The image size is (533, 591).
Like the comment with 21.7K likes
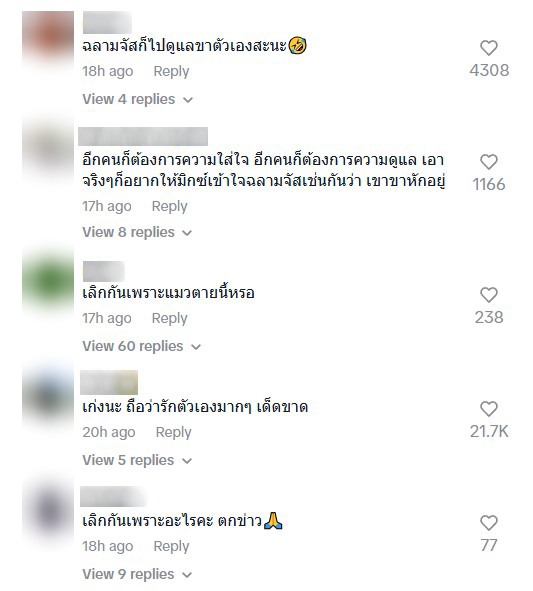489,409
